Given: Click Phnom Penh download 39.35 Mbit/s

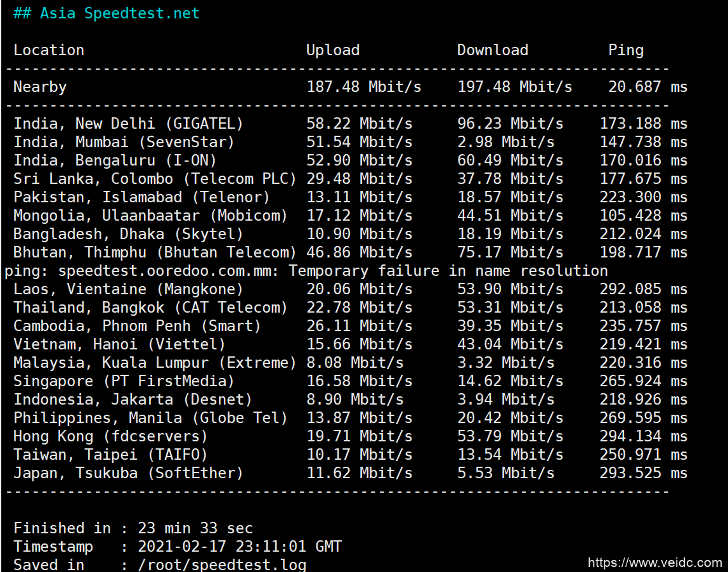Looking at the screenshot, I should (510, 326).
